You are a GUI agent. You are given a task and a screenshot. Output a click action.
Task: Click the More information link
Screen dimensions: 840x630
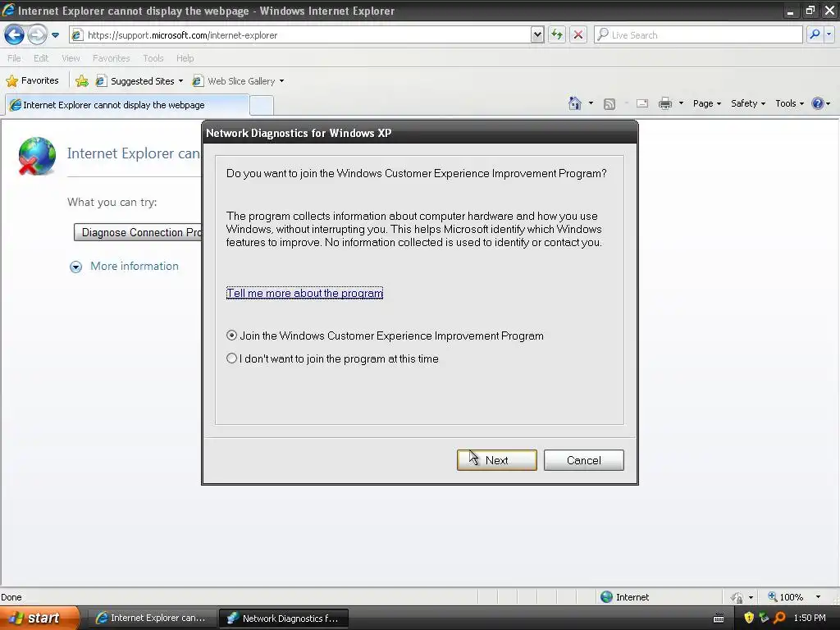[134, 267]
